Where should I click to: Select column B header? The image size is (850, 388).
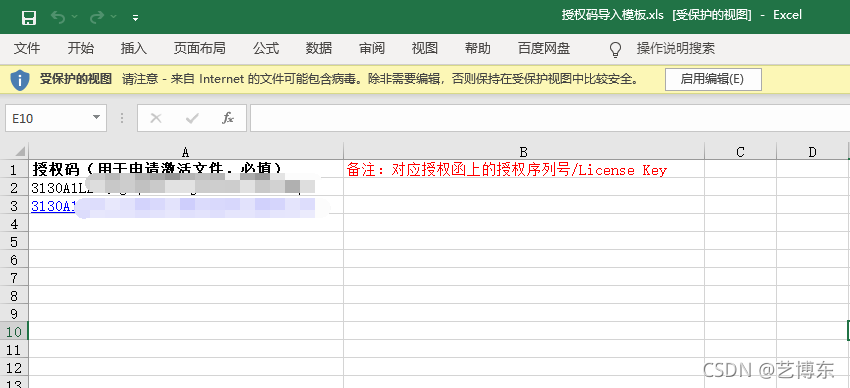(x=524, y=152)
